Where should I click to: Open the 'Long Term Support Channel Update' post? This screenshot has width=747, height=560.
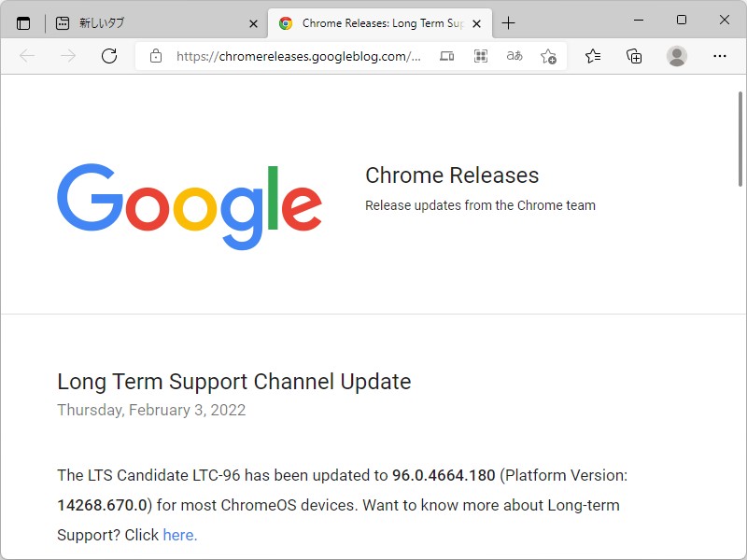click(233, 382)
